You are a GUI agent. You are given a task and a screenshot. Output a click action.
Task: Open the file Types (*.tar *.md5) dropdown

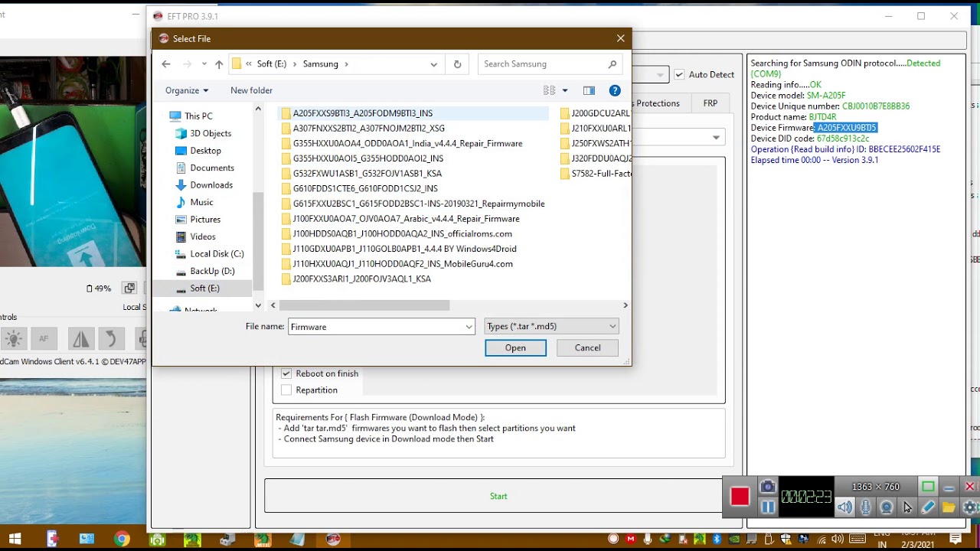(552, 327)
